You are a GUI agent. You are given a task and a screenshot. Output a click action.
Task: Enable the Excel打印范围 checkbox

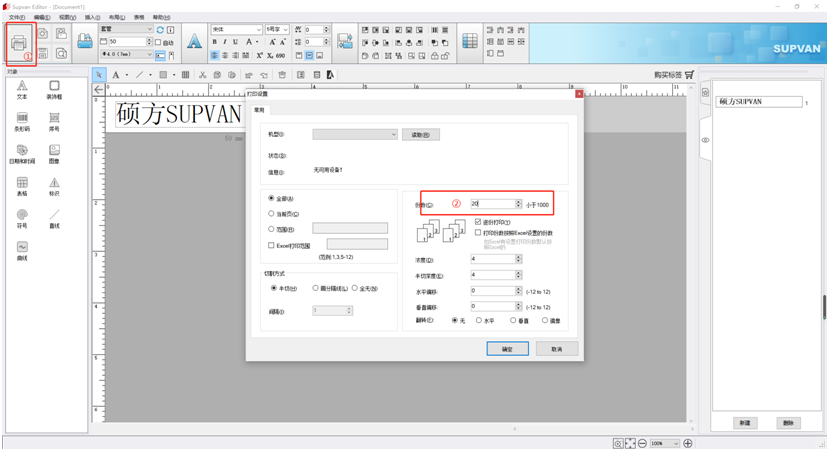point(271,245)
